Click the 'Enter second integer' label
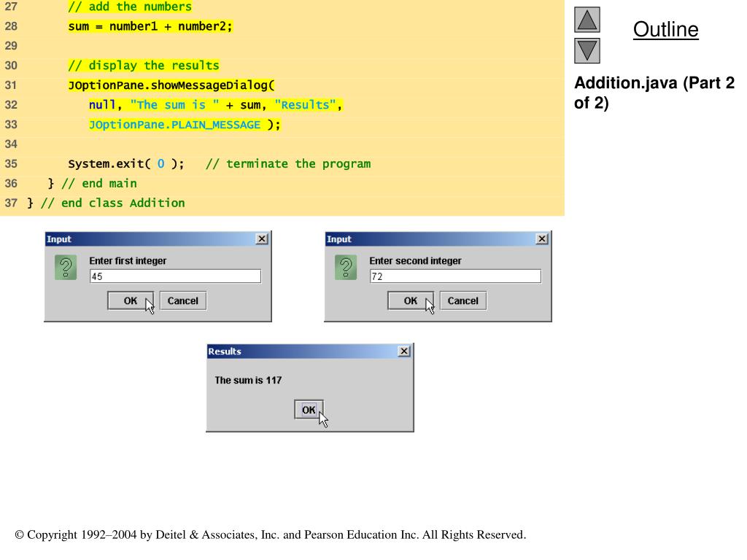Image resolution: width=747 pixels, height=560 pixels. click(x=415, y=261)
